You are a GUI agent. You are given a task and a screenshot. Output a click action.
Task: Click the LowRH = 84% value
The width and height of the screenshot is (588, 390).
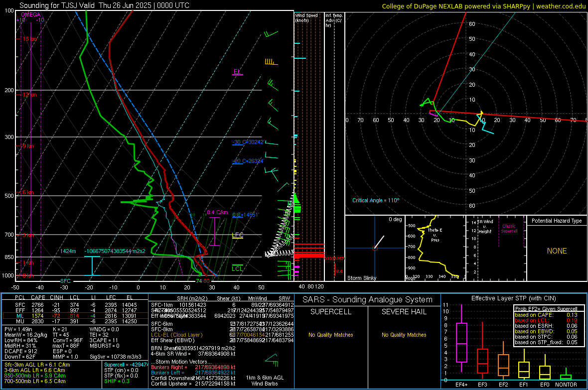(20, 340)
